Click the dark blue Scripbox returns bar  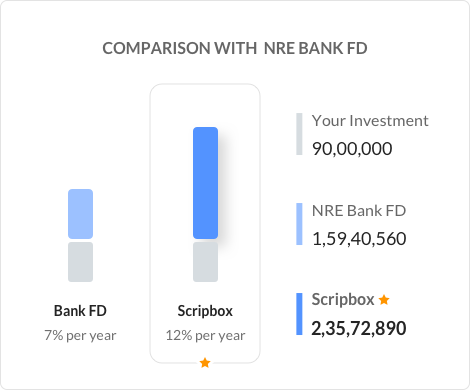205,183
